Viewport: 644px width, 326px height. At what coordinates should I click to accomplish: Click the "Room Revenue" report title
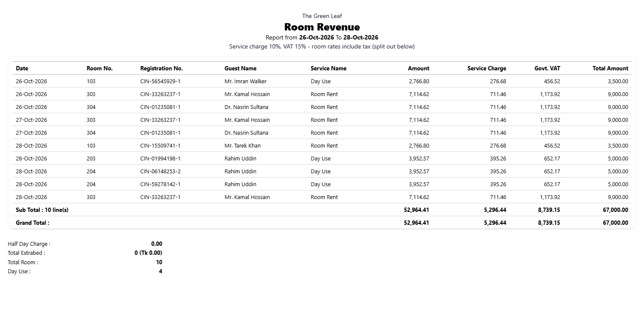(322, 27)
